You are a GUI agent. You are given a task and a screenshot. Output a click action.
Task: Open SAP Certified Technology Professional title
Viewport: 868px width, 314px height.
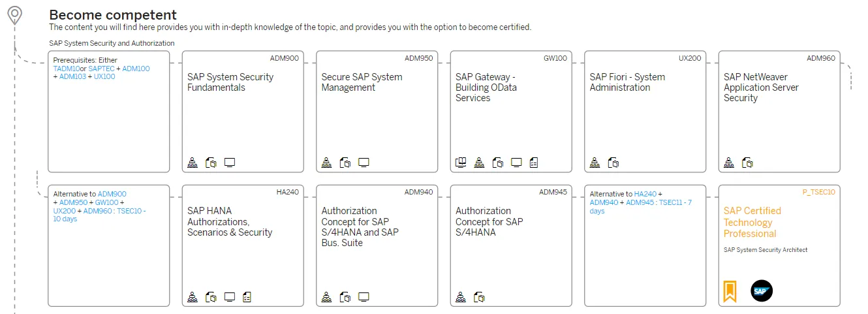752,222
